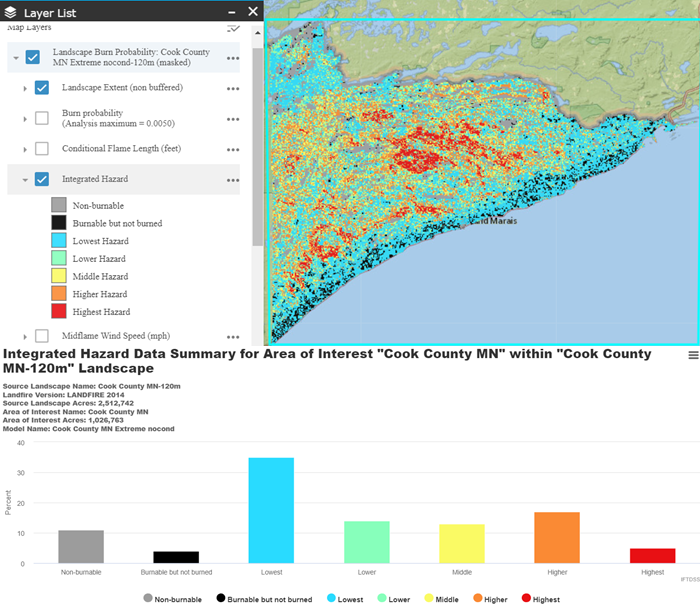Click the Lowest Hazard cyan swatch

point(59,240)
